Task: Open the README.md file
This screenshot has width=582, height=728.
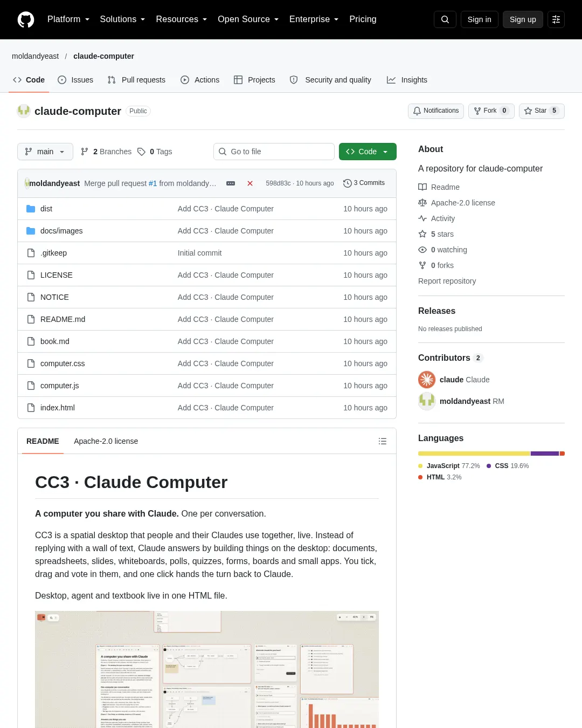Action: [63, 319]
